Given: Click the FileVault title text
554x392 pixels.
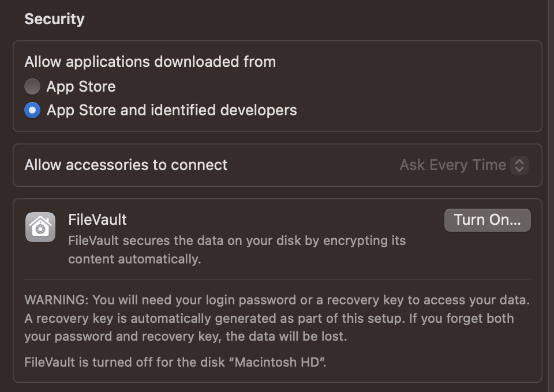Looking at the screenshot, I should [98, 220].
